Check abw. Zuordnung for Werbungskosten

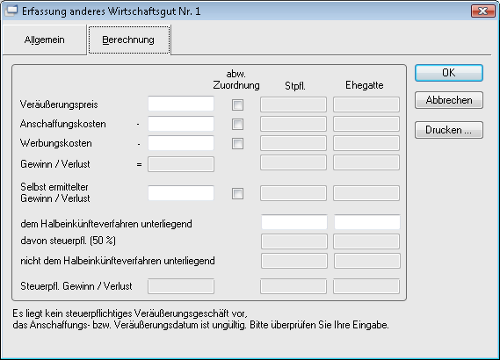coord(238,144)
